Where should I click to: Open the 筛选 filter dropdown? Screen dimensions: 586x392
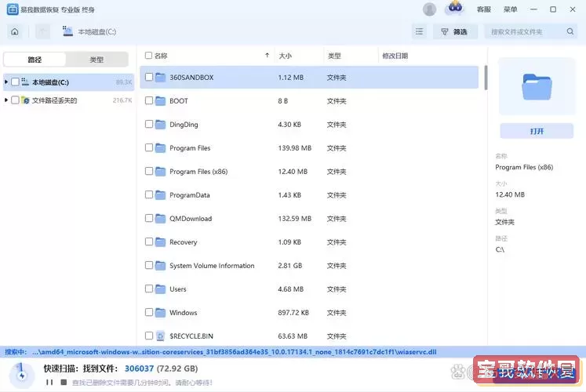[x=455, y=31]
